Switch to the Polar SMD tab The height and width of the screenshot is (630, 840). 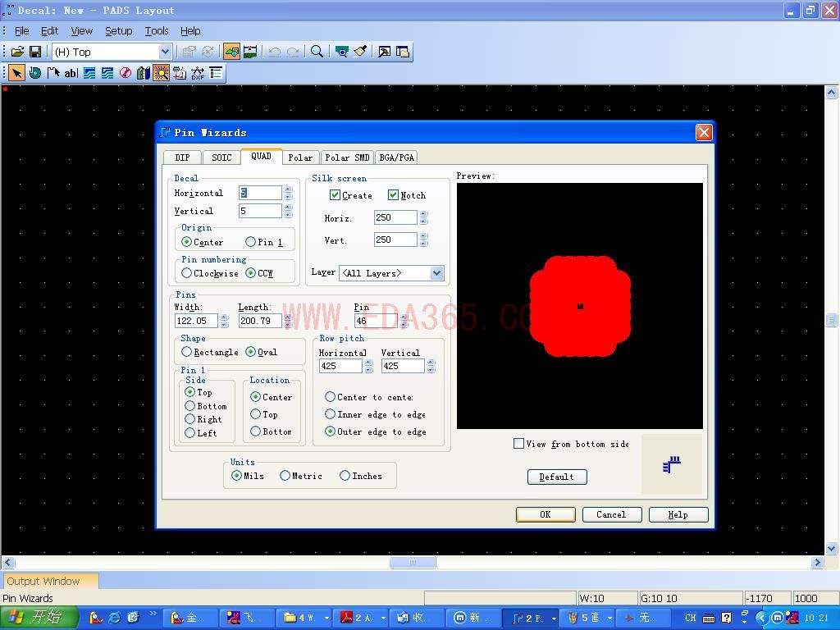[347, 157]
